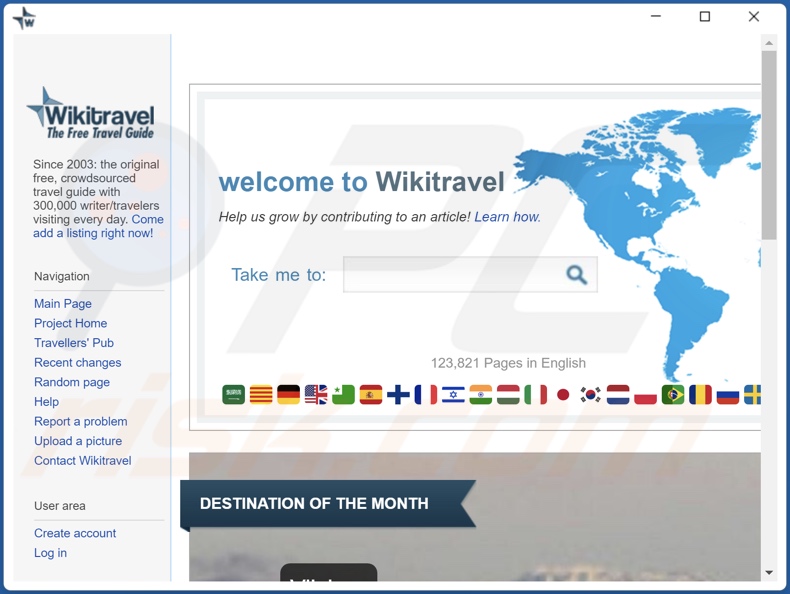Open Travellers' Pub link
Screen dimensions: 790x594
[74, 343]
